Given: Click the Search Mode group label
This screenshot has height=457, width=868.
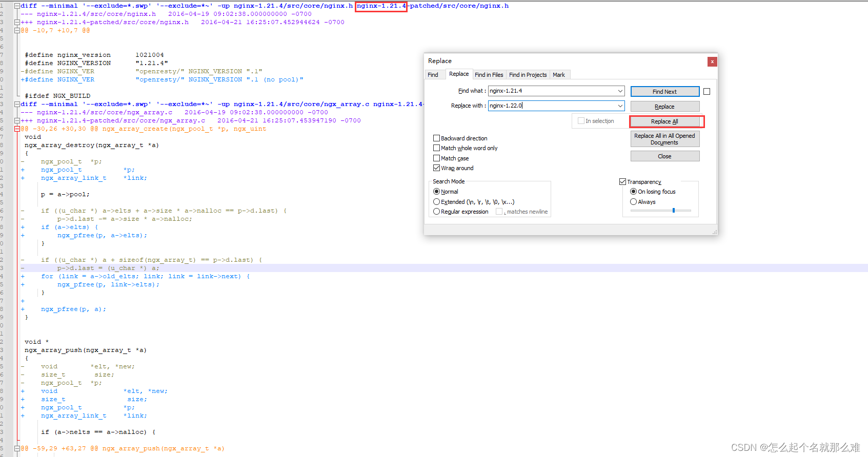Looking at the screenshot, I should pos(449,181).
